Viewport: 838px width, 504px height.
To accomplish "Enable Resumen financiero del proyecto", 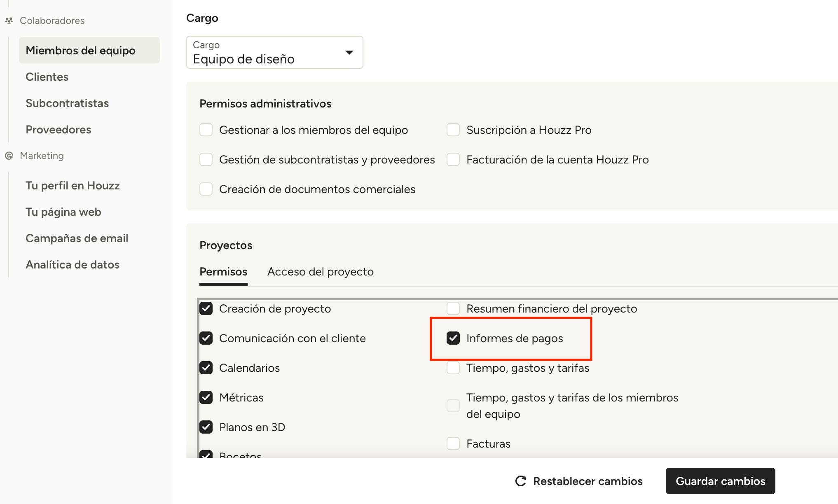I will pyautogui.click(x=453, y=309).
